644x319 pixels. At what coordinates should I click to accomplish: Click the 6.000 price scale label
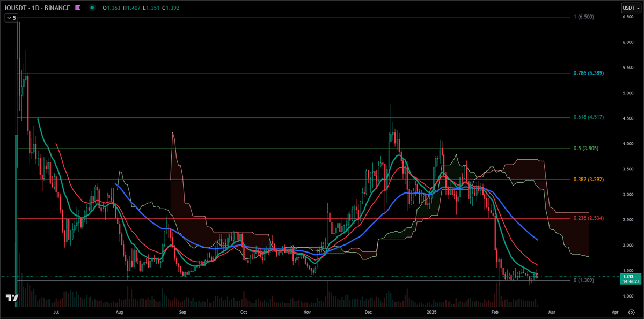tap(627, 42)
